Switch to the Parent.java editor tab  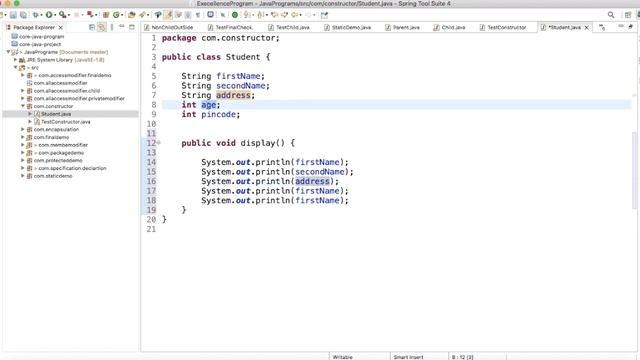[x=402, y=27]
